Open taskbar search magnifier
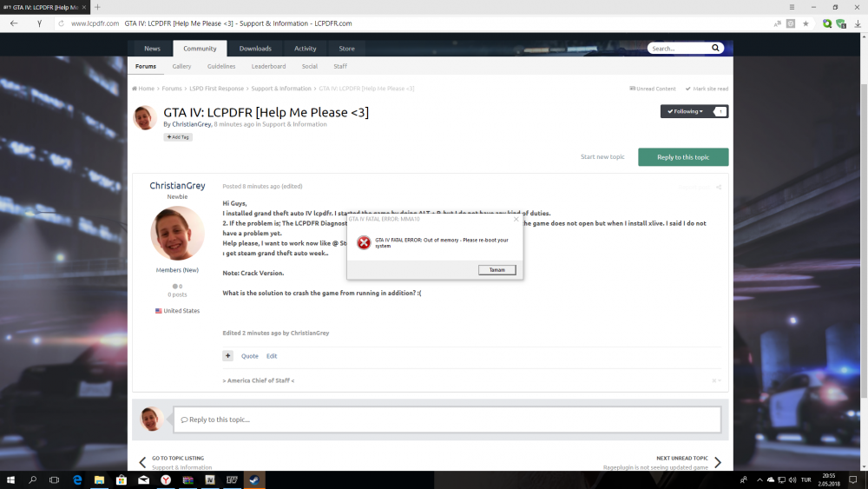 tap(33, 479)
